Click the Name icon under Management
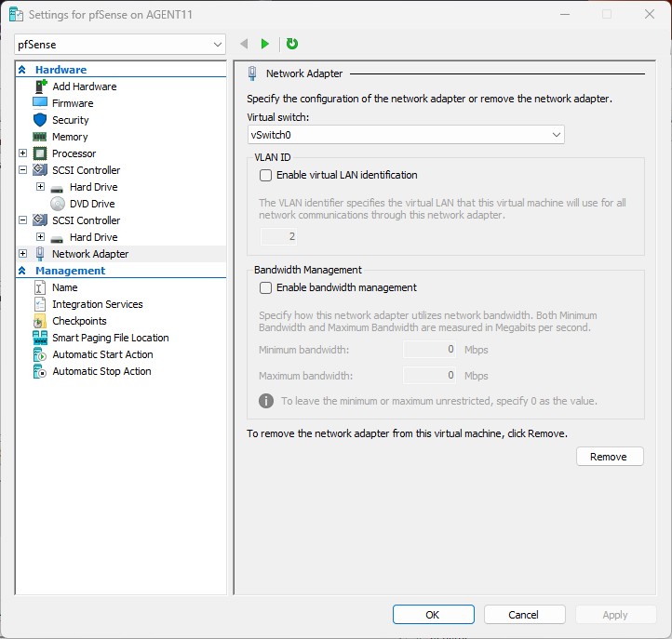 click(x=39, y=287)
